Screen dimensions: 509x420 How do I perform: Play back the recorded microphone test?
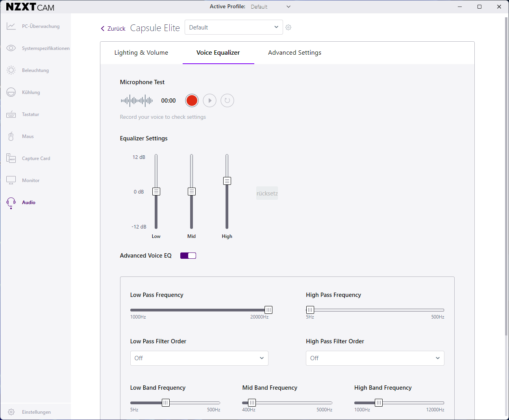coord(210,101)
